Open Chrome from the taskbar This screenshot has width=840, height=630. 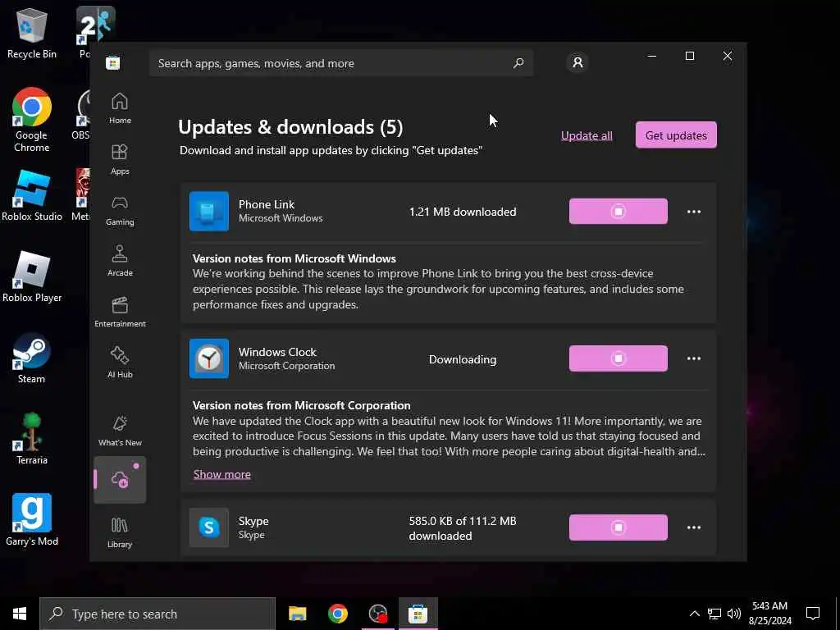337,614
